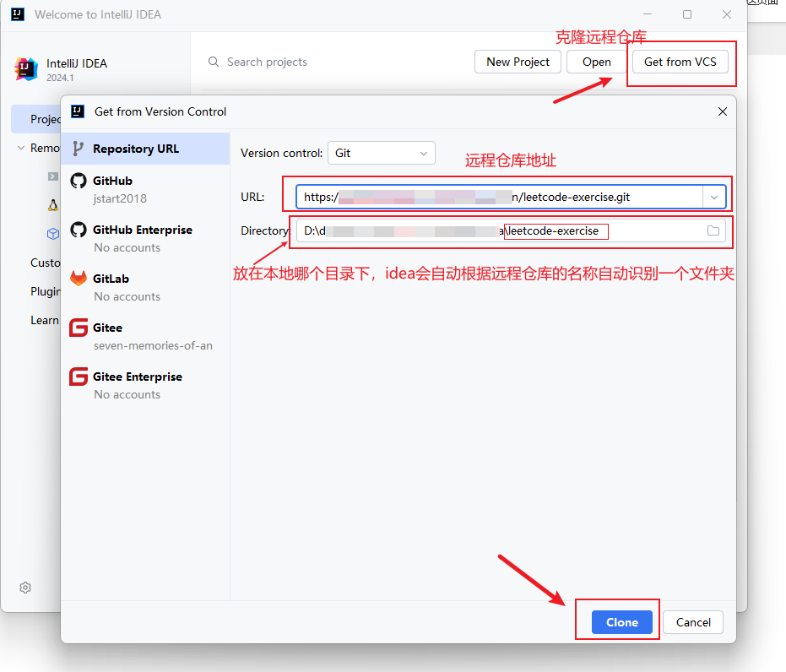Click Get from VCS in the welcome window
This screenshot has height=672, width=786.
click(680, 62)
